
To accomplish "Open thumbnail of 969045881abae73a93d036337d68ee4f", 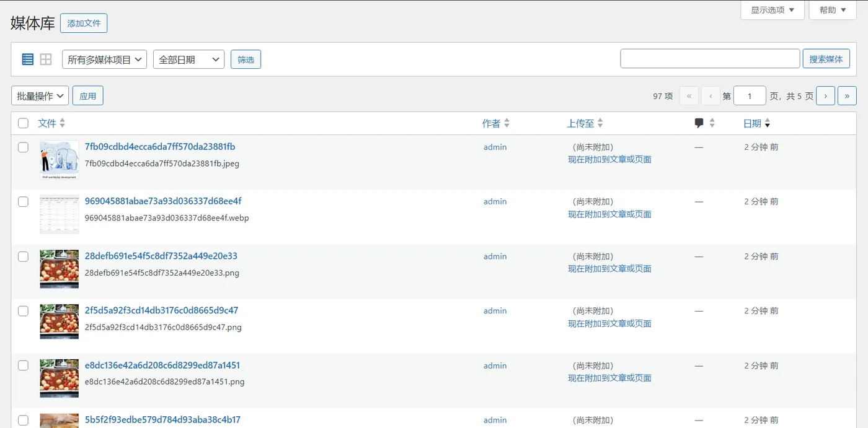I will coord(60,215).
